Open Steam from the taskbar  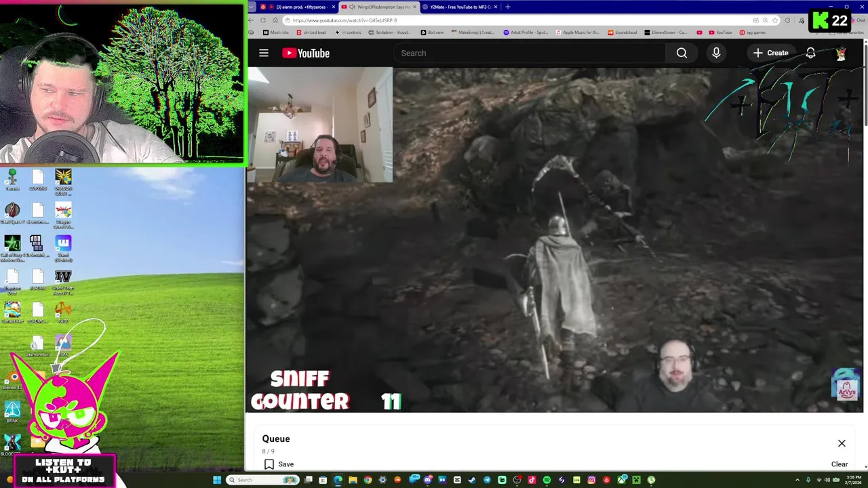click(472, 480)
